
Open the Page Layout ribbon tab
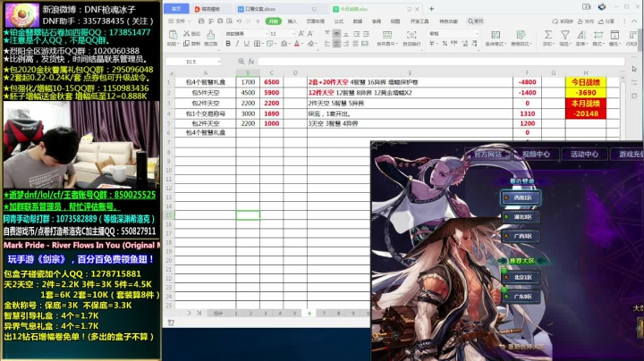tap(315, 21)
